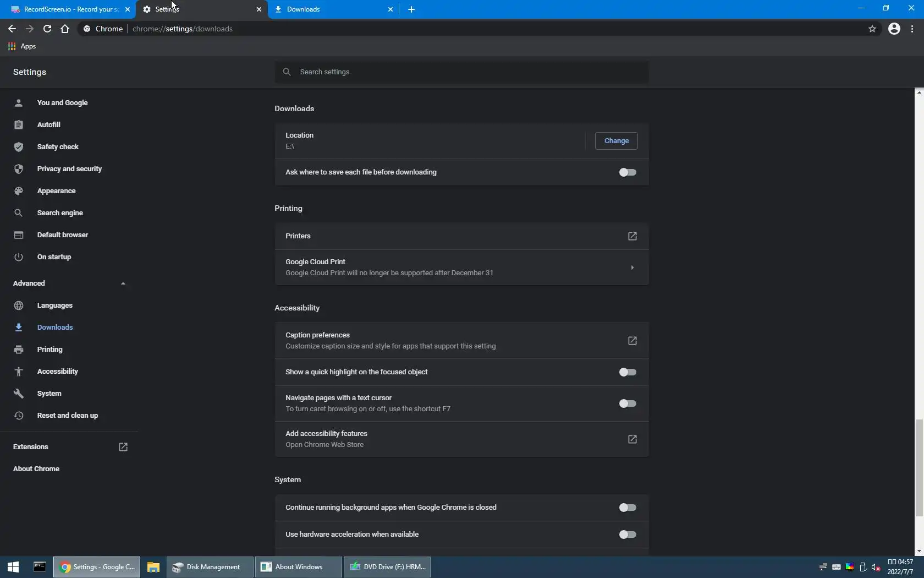Click the Privacy and security shield icon
Screen dimensions: 924x578
(19, 169)
